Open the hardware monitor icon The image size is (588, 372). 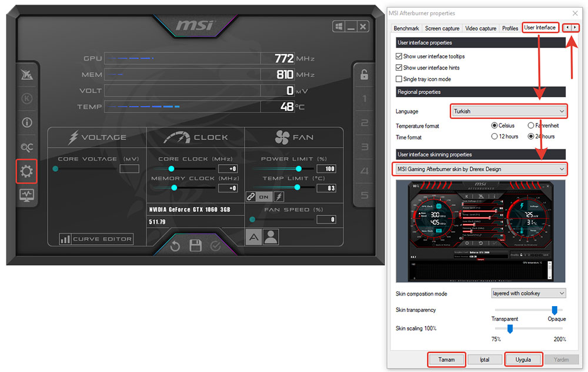click(27, 194)
